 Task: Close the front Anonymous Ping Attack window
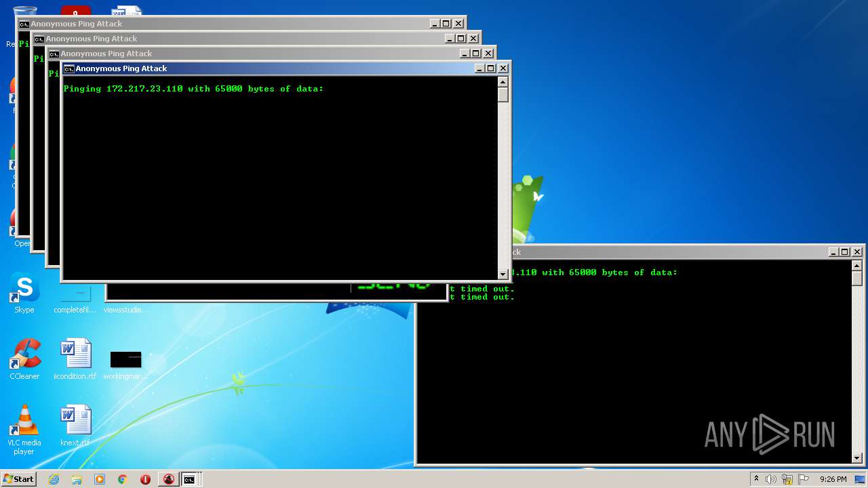pyautogui.click(x=503, y=68)
